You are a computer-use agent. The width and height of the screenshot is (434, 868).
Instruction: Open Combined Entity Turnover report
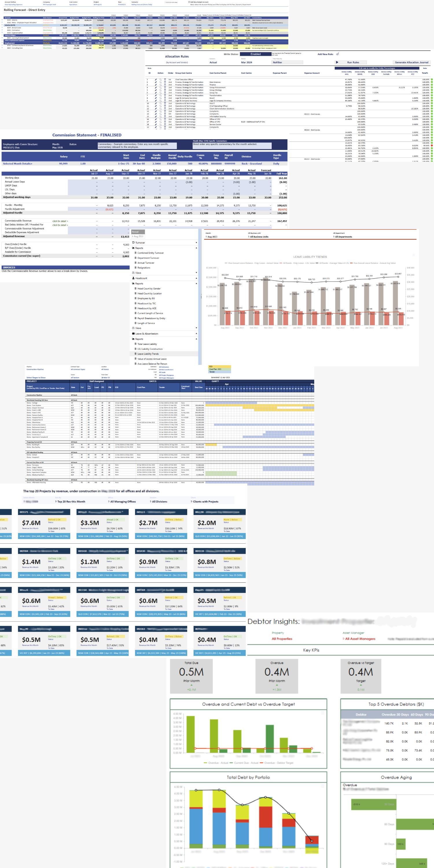click(151, 253)
